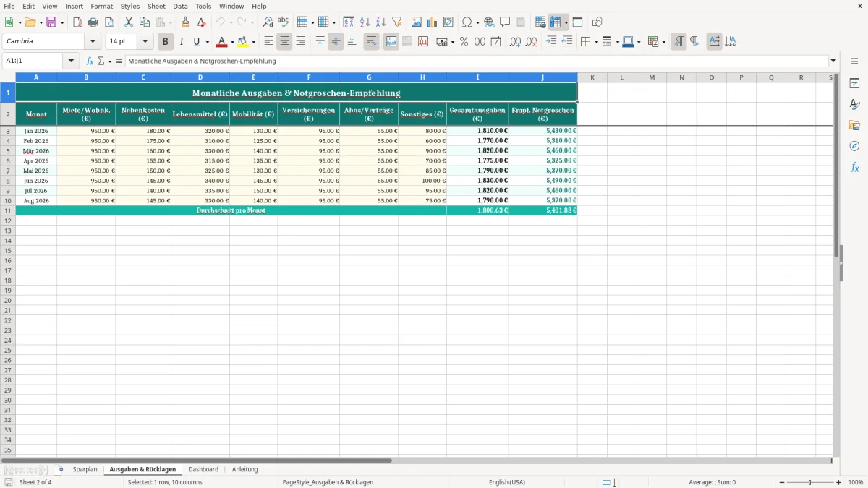The image size is (868, 488).
Task: Click zoom percentage 100% in status bar
Action: point(856,482)
